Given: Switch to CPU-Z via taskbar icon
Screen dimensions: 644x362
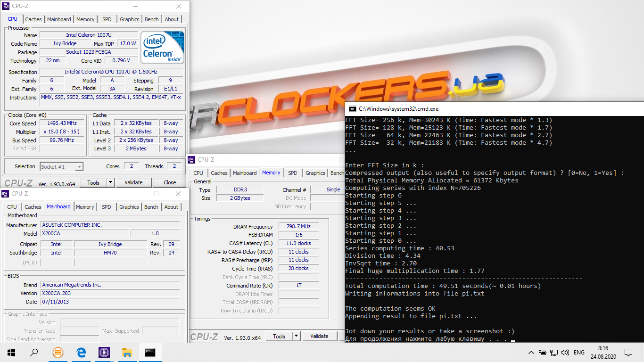Looking at the screenshot, I should coord(104,352).
